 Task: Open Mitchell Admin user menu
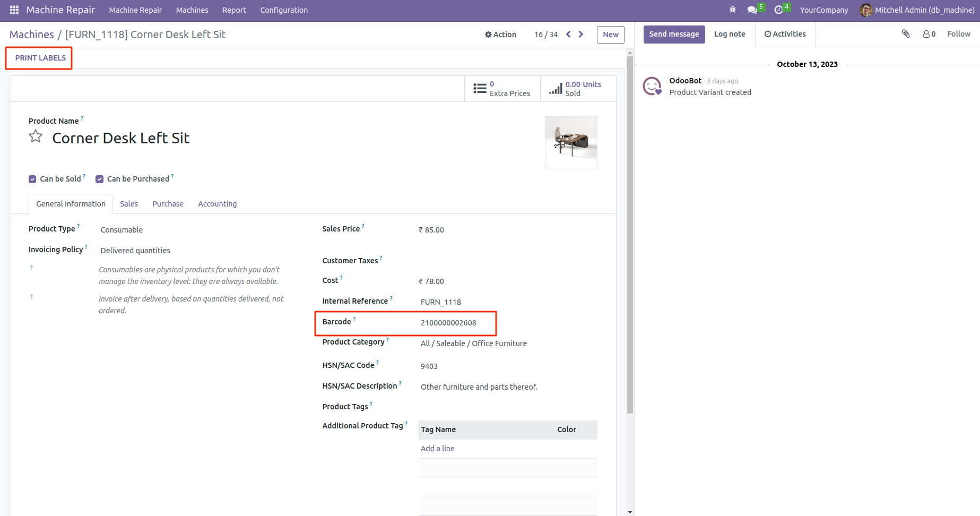click(x=917, y=10)
